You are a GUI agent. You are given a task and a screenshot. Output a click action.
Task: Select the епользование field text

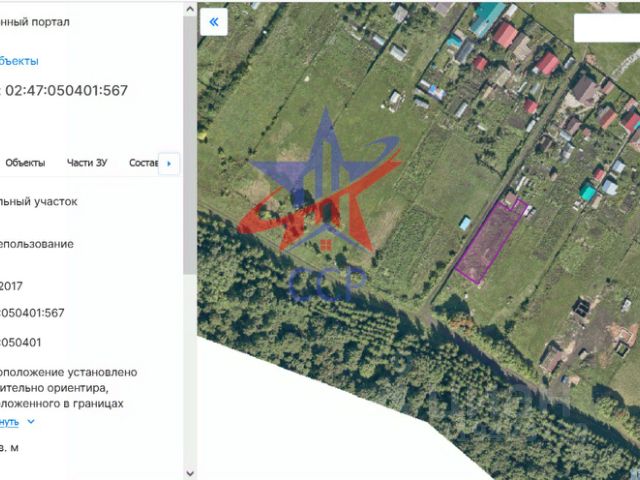coord(37,244)
